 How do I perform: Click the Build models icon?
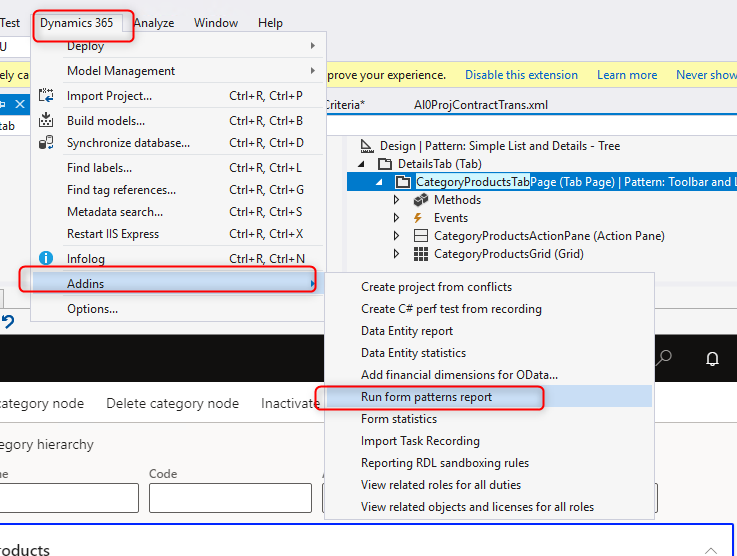[46, 120]
